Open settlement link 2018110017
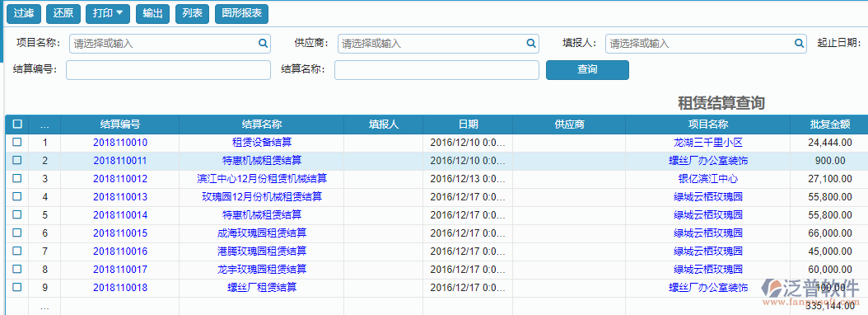 120,270
